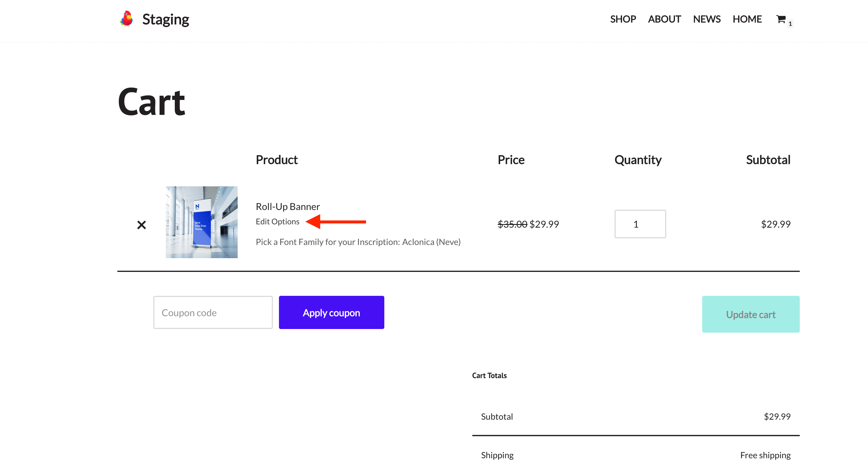Remove Roll-Up Banner with the X icon
Viewport: 868px width, 475px height.
(x=142, y=225)
